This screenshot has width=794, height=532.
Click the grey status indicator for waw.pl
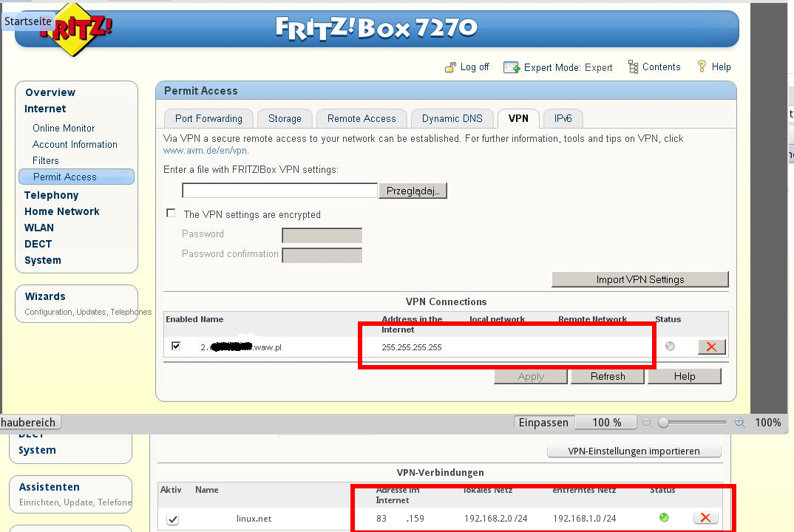click(670, 347)
